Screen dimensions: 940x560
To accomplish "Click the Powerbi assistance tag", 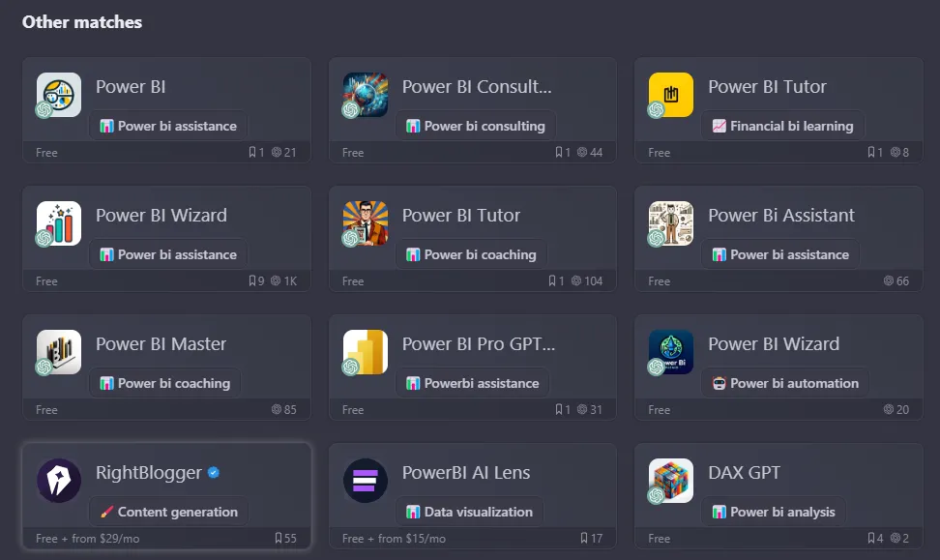I will pos(472,383).
